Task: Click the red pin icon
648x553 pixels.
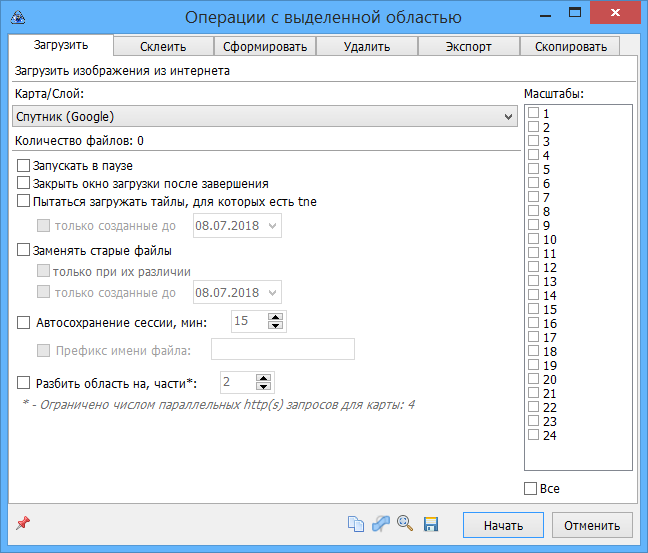Action: [x=23, y=524]
